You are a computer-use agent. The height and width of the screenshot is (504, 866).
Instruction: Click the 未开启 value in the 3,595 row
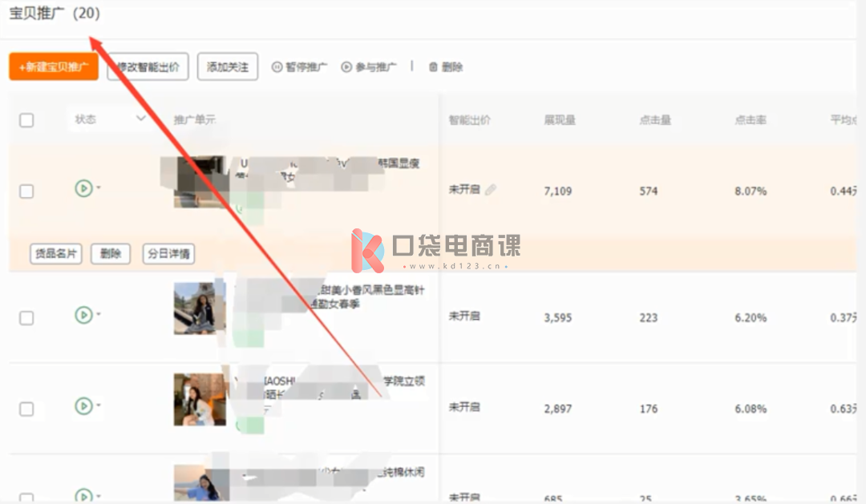(x=464, y=316)
